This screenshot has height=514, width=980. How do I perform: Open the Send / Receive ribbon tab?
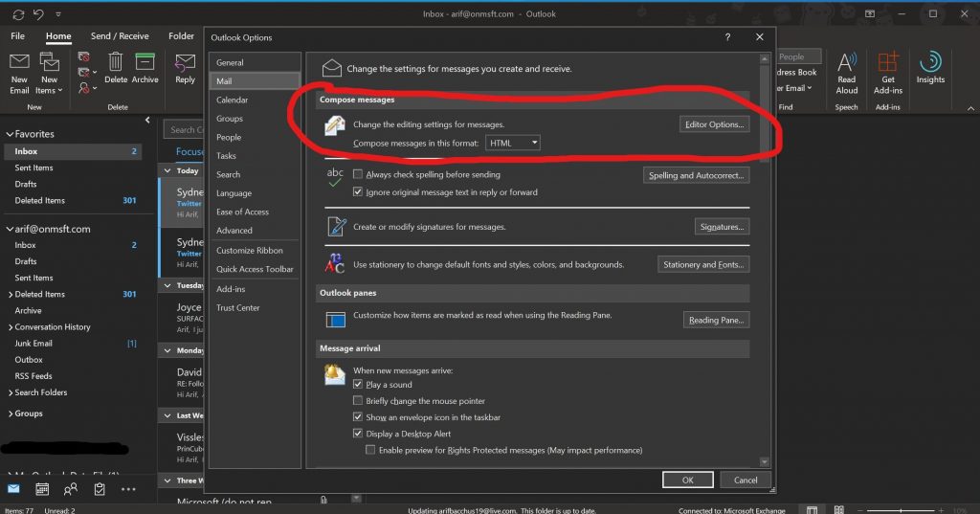pyautogui.click(x=120, y=36)
